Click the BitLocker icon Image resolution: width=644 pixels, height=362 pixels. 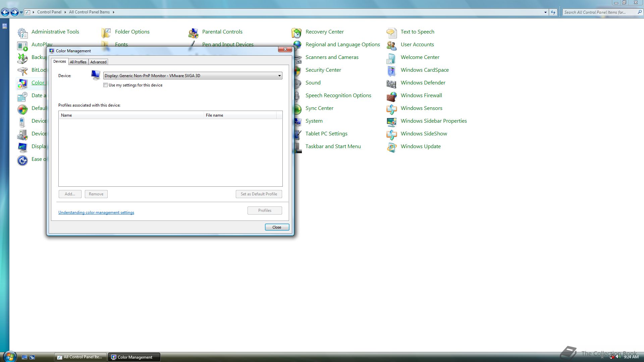point(22,71)
